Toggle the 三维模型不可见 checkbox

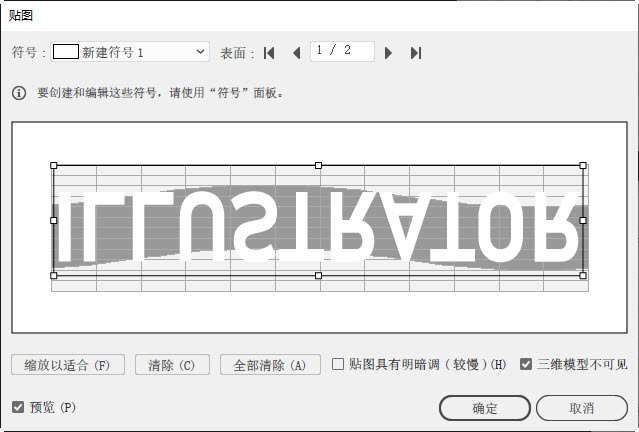click(526, 364)
